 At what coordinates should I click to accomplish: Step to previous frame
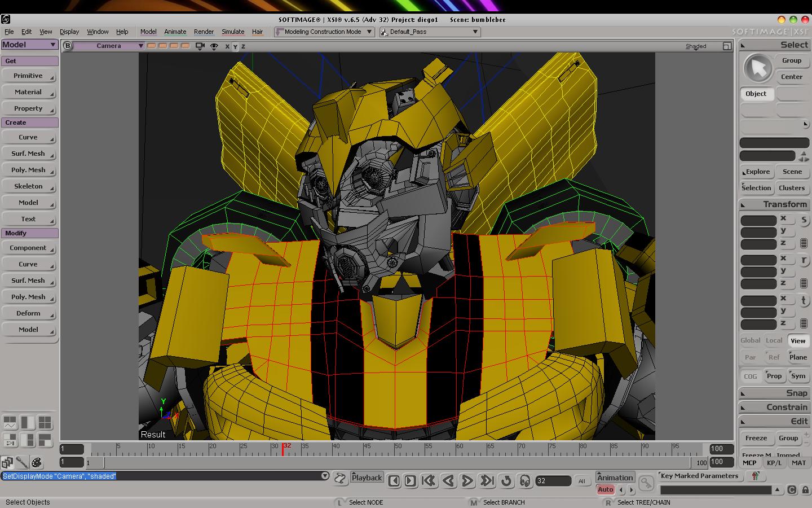click(394, 481)
